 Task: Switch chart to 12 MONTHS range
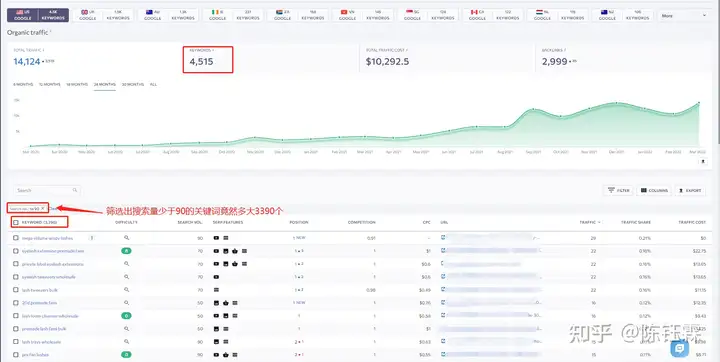pos(50,85)
